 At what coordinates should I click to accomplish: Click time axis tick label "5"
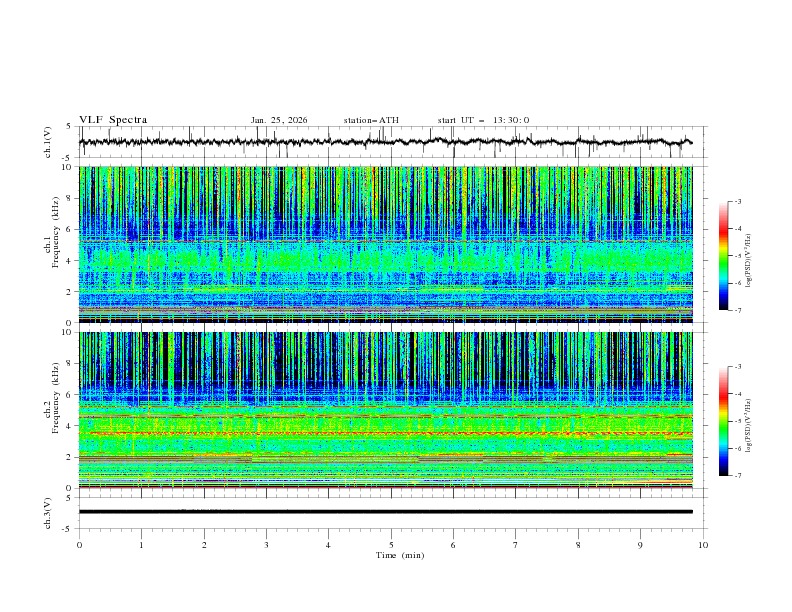[391, 545]
